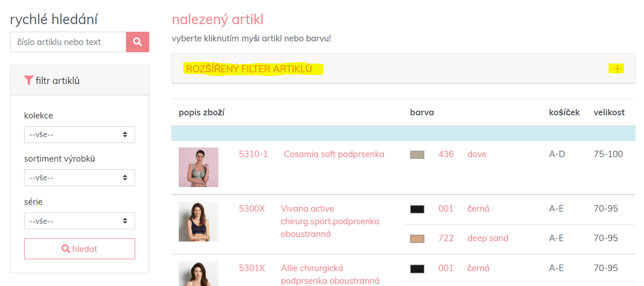
Task: Click the magnifier search button
Action: pyautogui.click(x=137, y=42)
